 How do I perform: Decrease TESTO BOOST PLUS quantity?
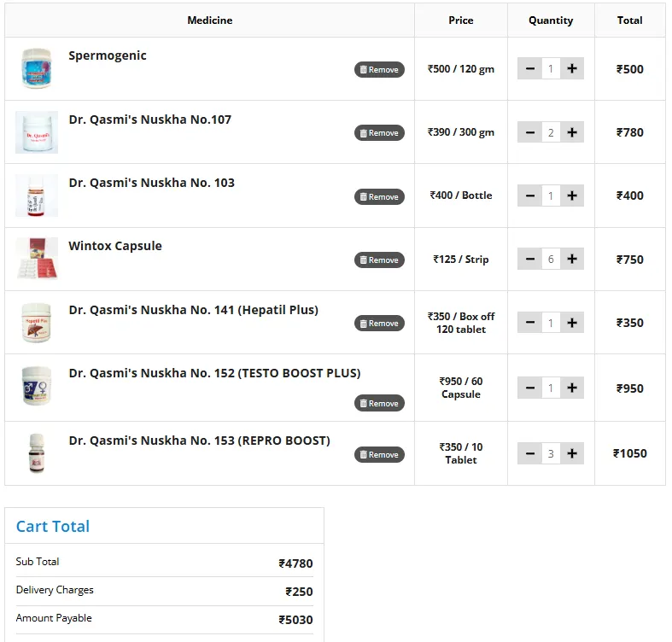[x=530, y=388]
